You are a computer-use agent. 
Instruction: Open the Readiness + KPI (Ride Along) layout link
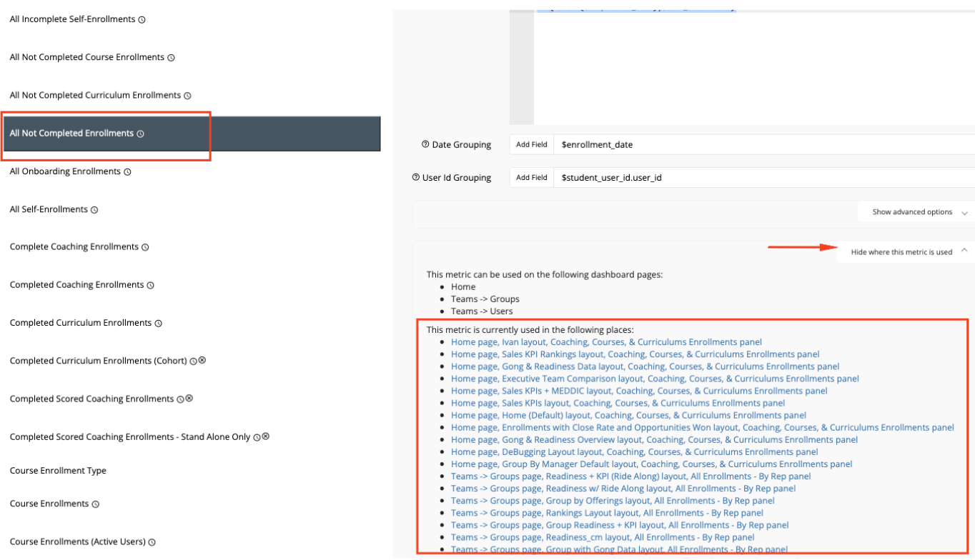click(x=630, y=476)
